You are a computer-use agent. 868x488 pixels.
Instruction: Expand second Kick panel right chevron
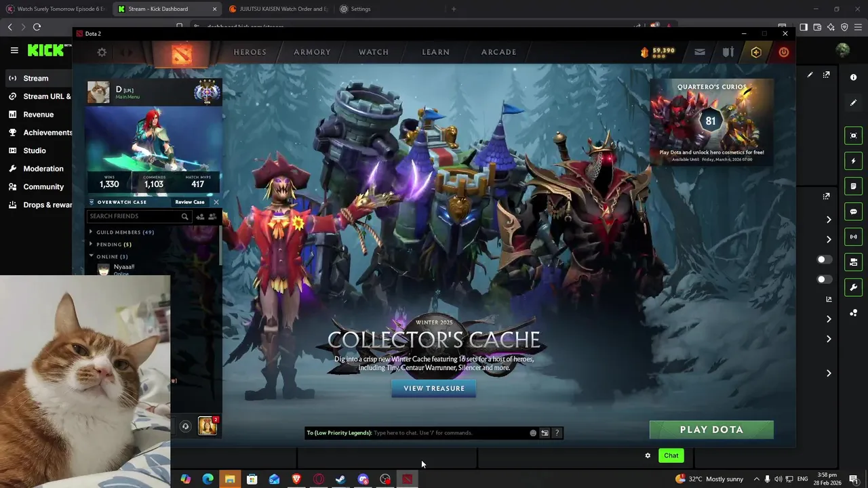click(x=829, y=239)
